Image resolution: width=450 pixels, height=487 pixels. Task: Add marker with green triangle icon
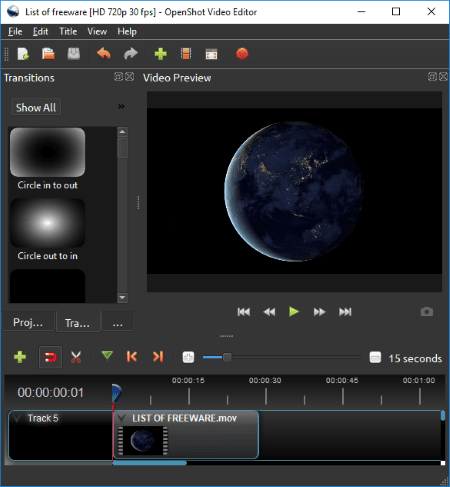tap(107, 356)
